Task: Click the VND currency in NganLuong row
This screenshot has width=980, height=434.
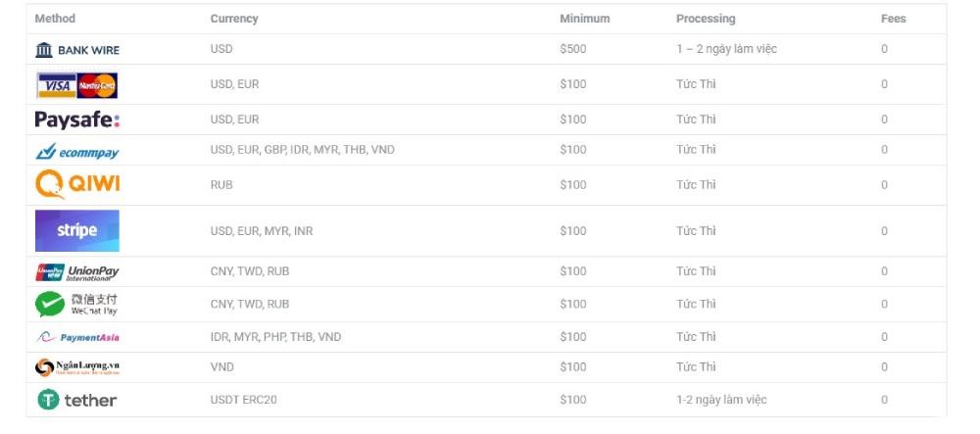Action: (x=221, y=367)
